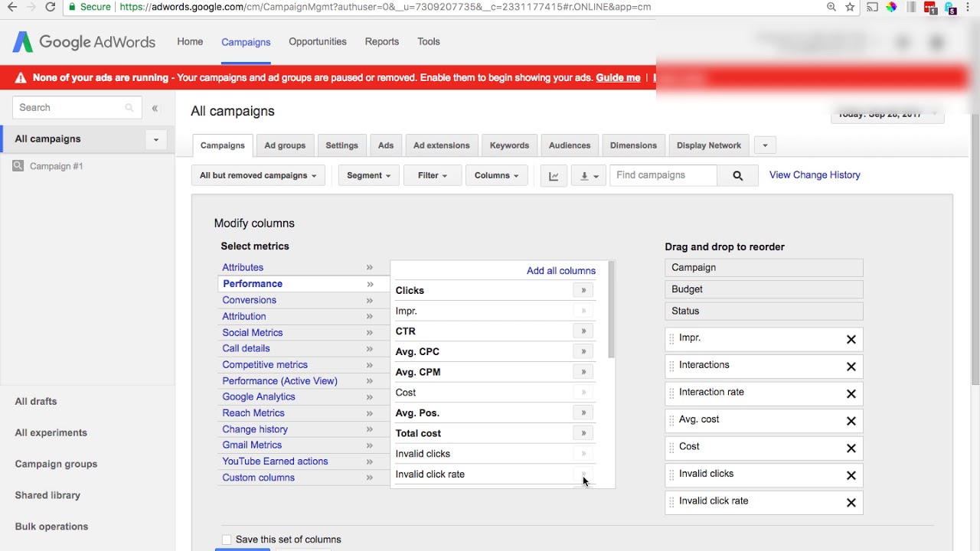
Task: Open the Filter dropdown
Action: coord(432,175)
